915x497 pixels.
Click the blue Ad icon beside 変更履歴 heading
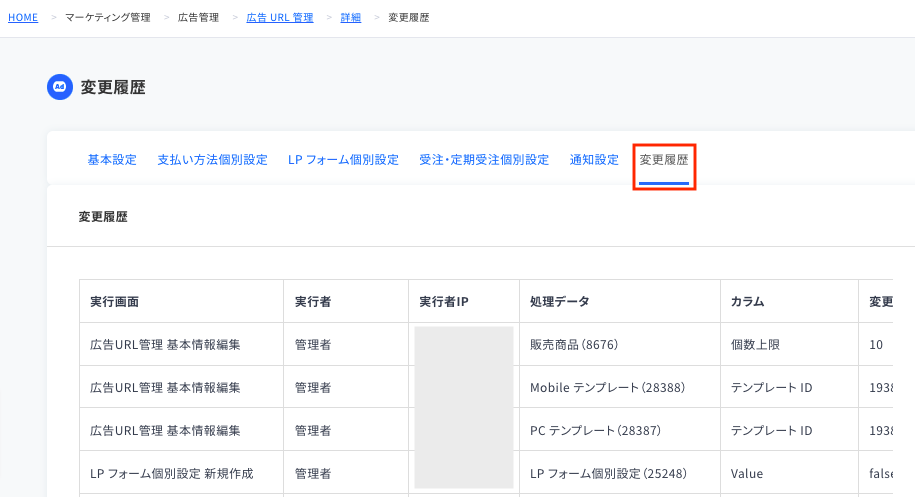click(60, 87)
